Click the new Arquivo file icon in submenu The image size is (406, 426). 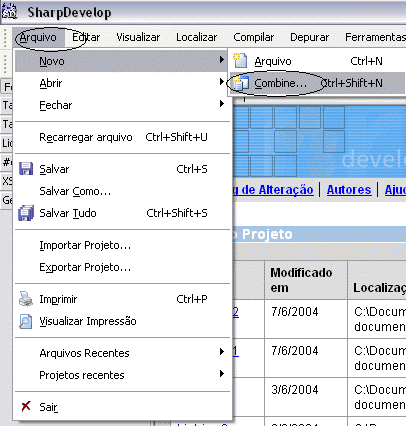[240, 61]
